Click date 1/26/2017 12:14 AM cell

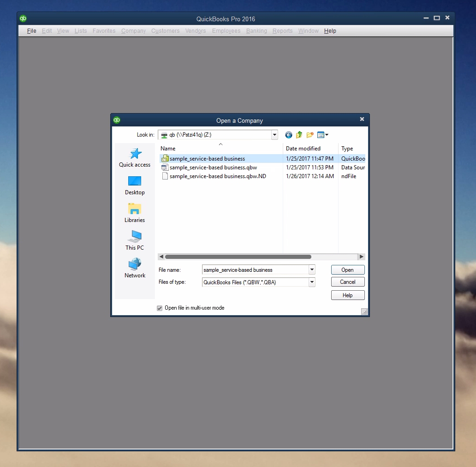pos(309,176)
